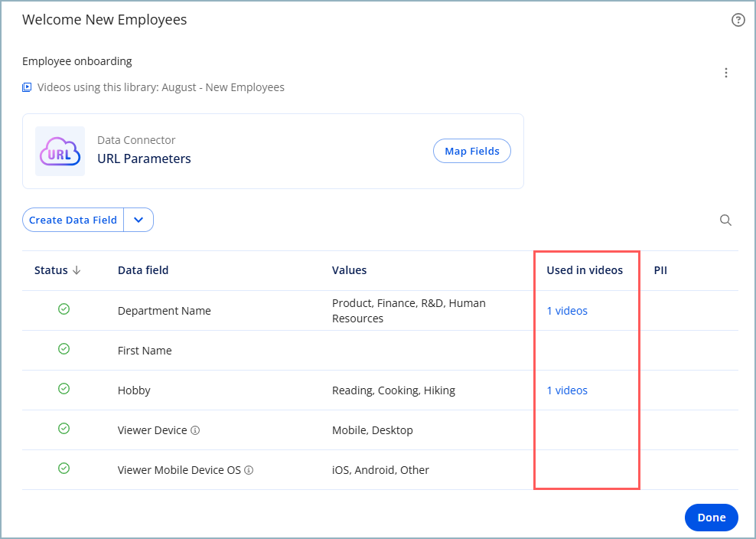The height and width of the screenshot is (539, 756).
Task: Click values 'iOS, Android, Other'
Action: coord(380,470)
